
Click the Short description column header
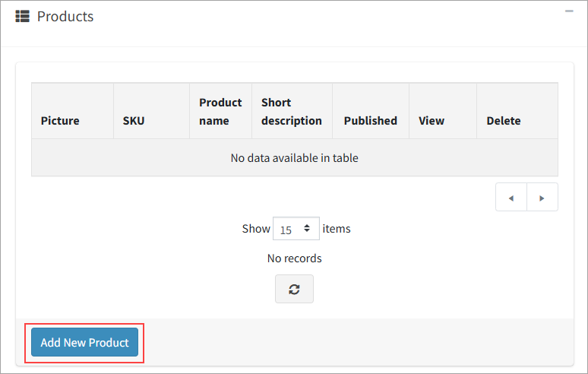[291, 111]
